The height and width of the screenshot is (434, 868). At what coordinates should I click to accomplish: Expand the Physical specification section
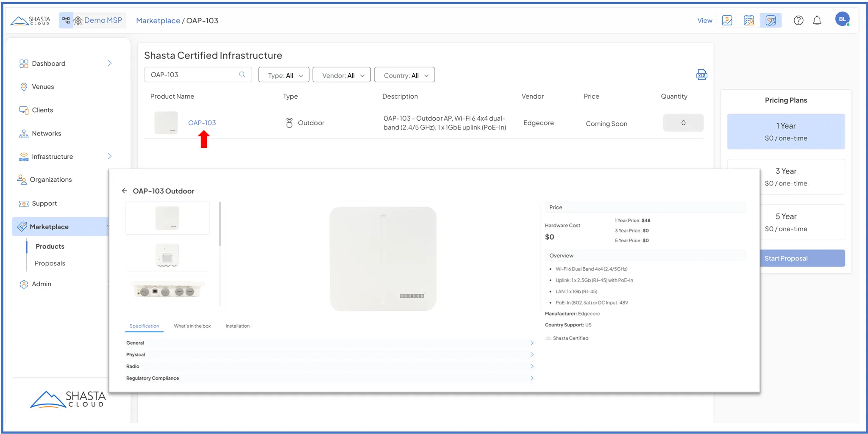coord(330,355)
